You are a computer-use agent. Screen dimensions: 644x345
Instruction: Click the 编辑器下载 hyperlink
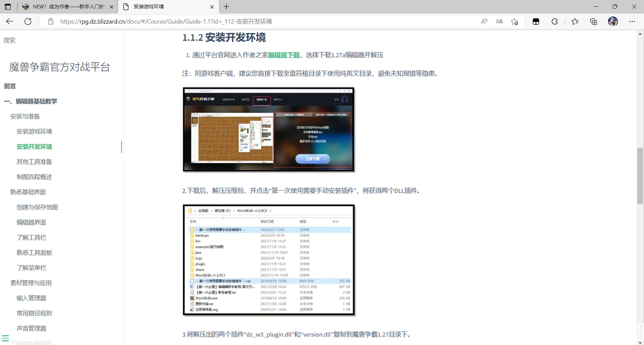[x=284, y=55]
